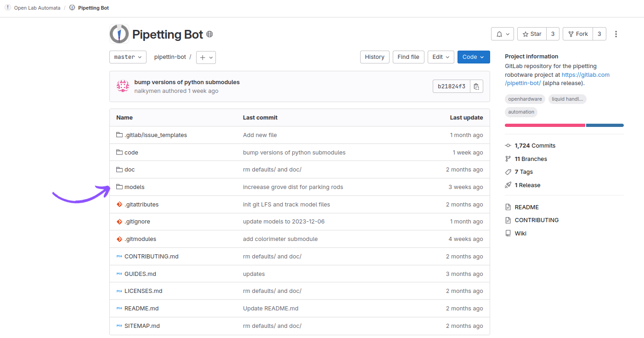Open the 11 Branches link

531,159
